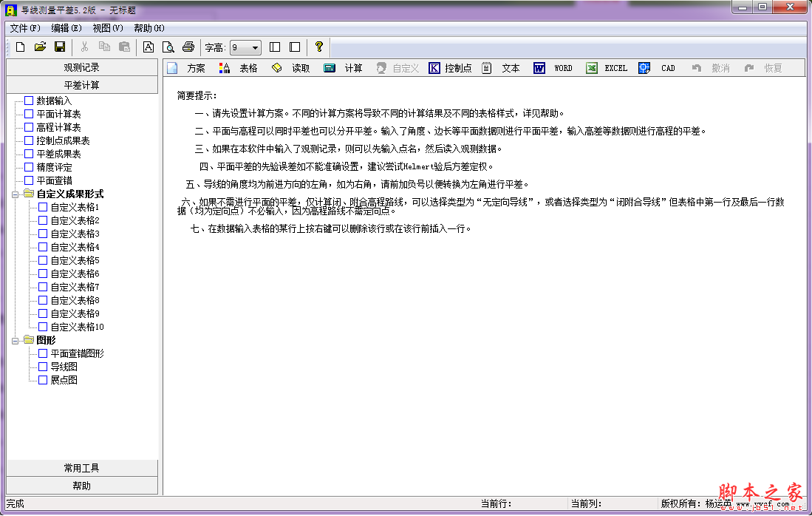Switch to the 常用工具 sidebar panel
812x516 pixels.
[x=81, y=468]
